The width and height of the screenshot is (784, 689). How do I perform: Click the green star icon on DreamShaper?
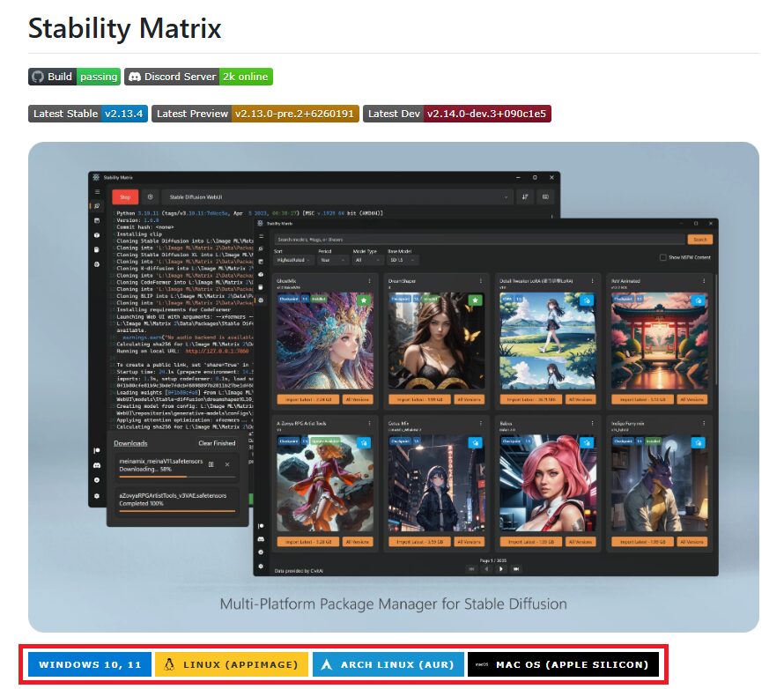coord(475,300)
